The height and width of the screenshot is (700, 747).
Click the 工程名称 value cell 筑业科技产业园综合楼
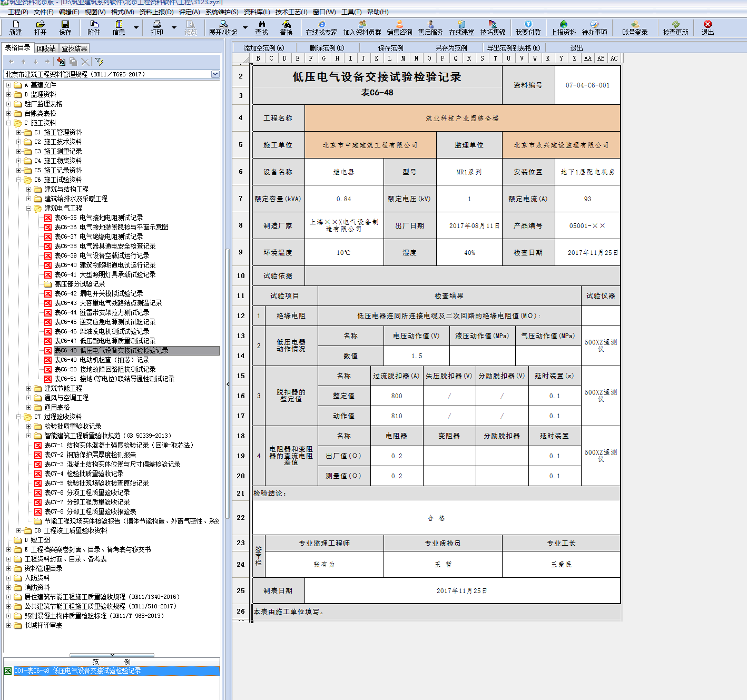463,119
